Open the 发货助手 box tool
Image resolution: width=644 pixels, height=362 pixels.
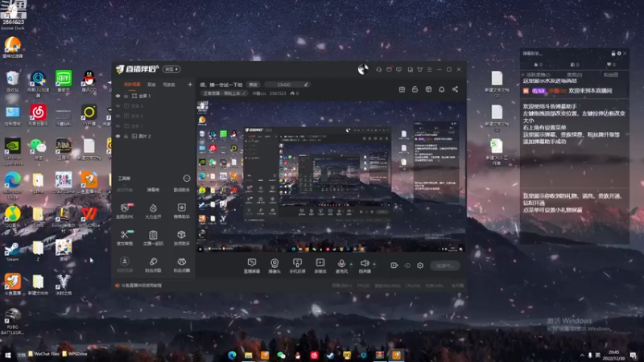182,237
